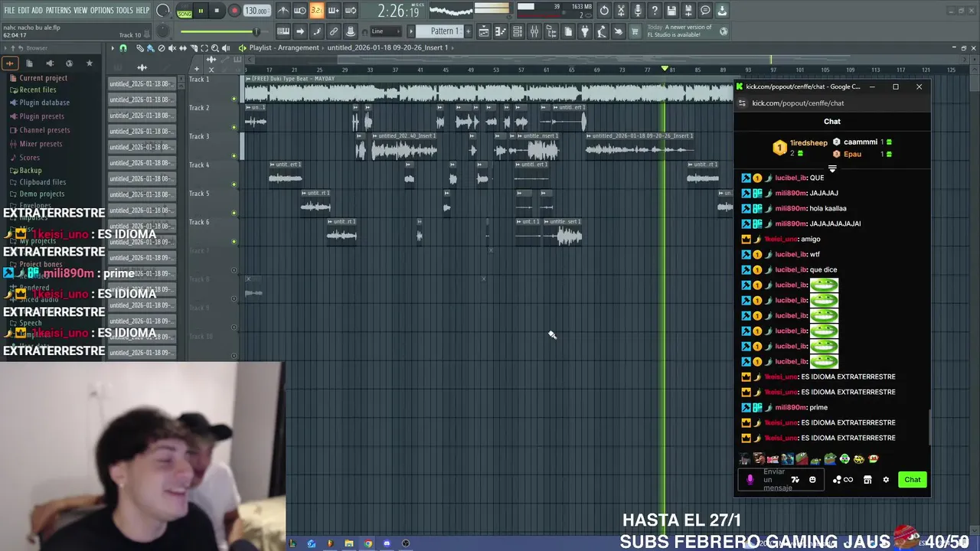Toggle the playlist magnet snap icon

click(x=123, y=48)
